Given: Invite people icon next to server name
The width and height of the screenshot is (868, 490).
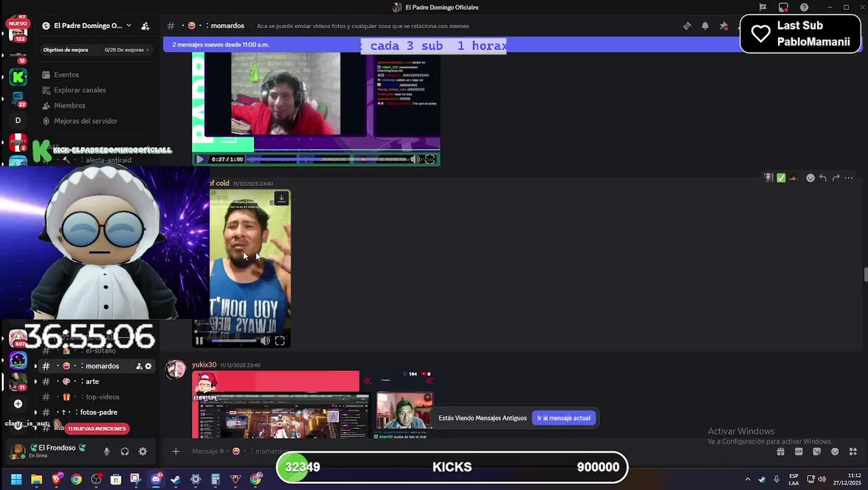Looking at the screenshot, I should coord(145,26).
